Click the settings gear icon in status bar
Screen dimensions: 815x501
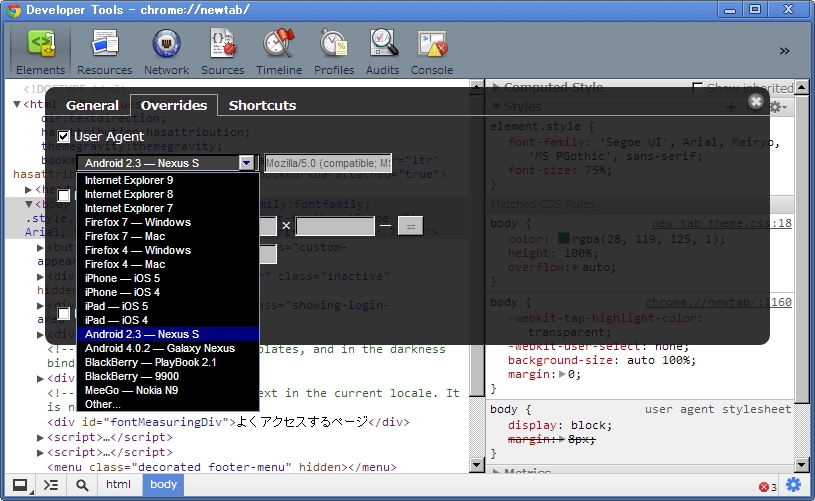point(793,485)
